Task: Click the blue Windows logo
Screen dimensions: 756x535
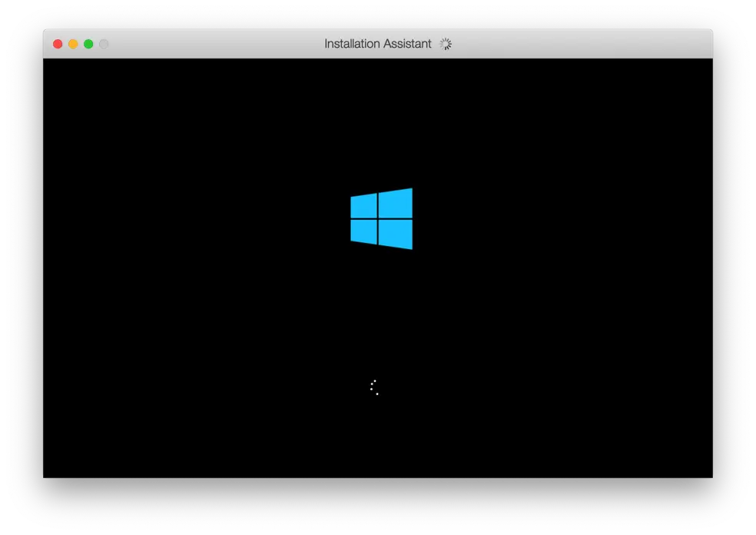Action: coord(381,218)
